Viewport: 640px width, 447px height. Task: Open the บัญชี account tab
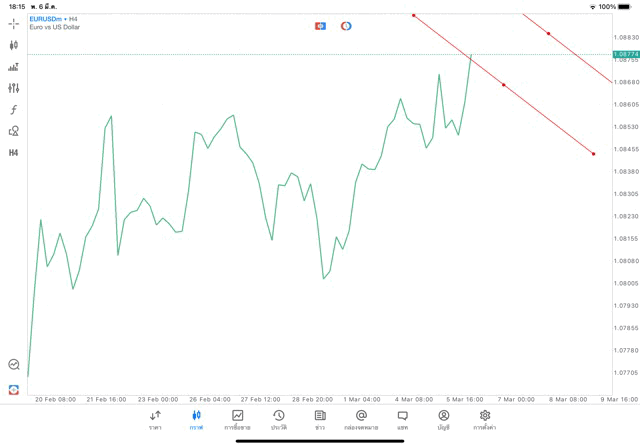tap(443, 419)
